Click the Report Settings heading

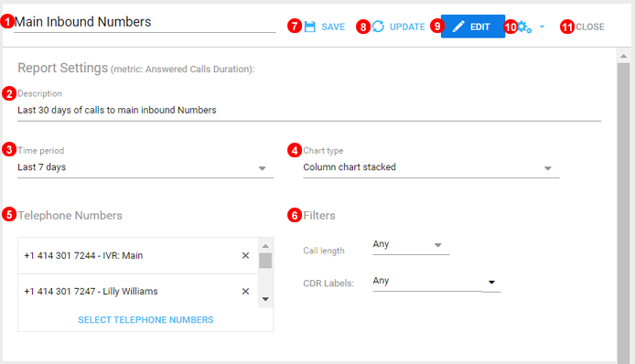click(63, 68)
